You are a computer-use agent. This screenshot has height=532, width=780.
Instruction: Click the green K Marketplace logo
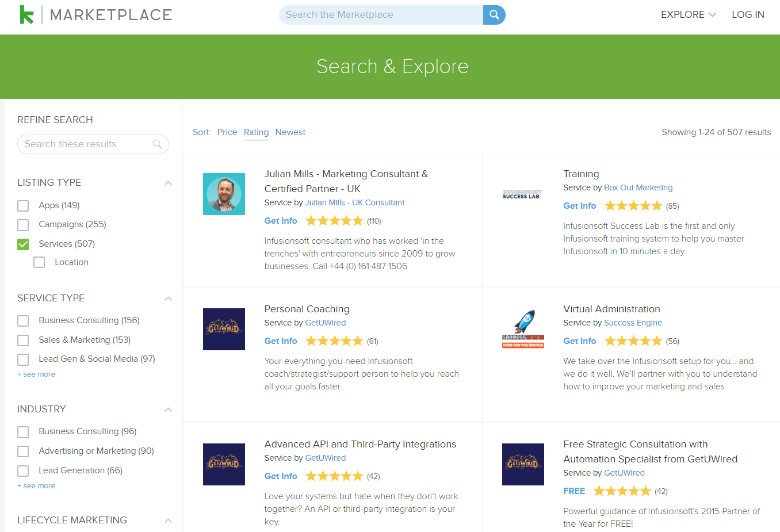pyautogui.click(x=95, y=15)
